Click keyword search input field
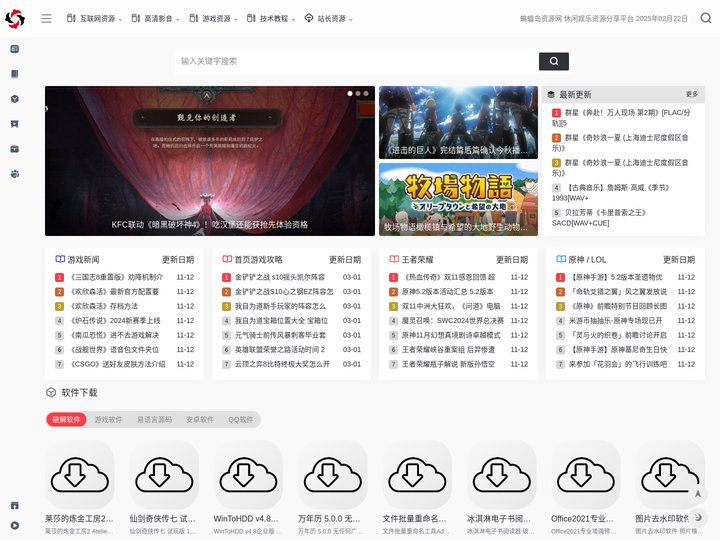 (x=357, y=61)
